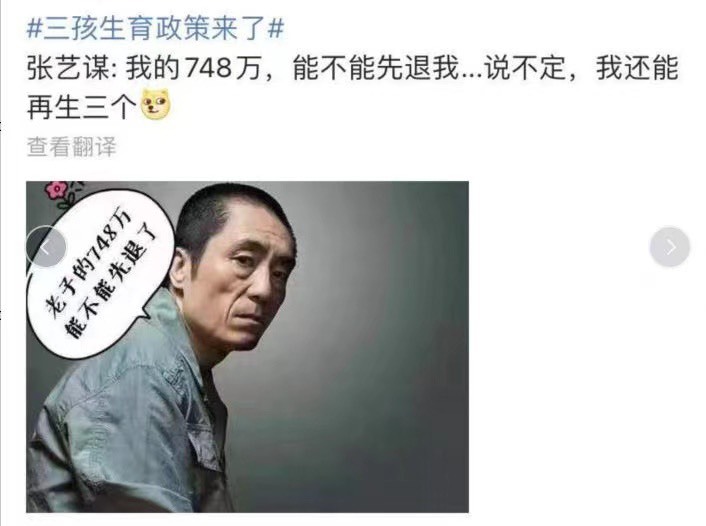
Task: Open the #三孩生育政策来了# hashtag topic
Action: (155, 28)
